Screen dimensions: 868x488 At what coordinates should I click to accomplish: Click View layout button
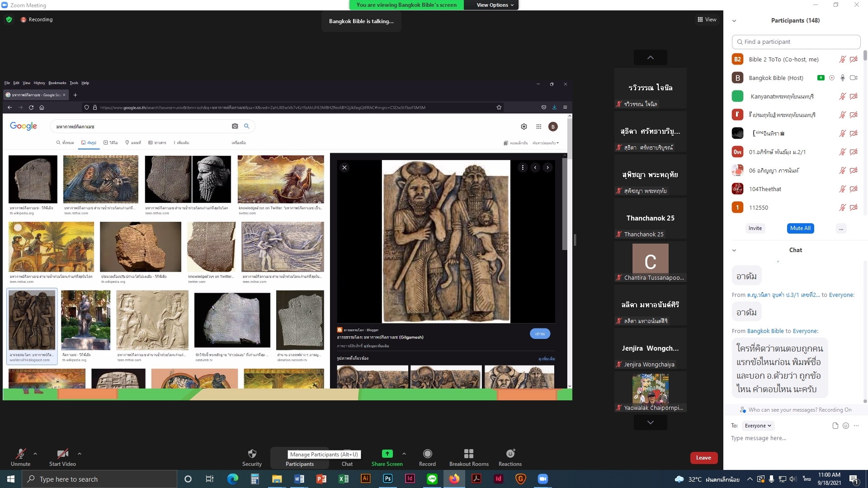tap(707, 19)
